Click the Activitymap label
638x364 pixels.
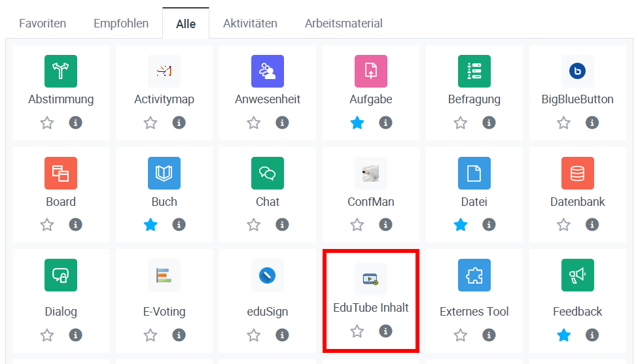point(164,99)
